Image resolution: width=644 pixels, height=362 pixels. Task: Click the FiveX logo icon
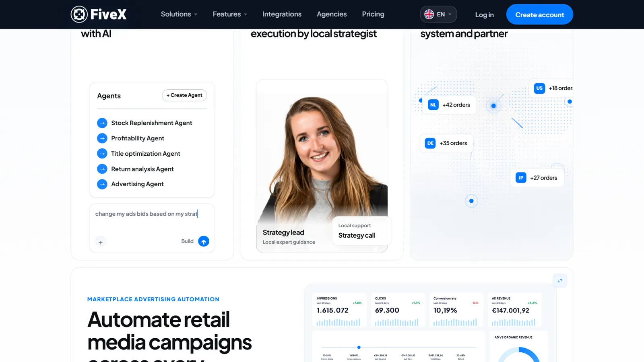coord(79,14)
